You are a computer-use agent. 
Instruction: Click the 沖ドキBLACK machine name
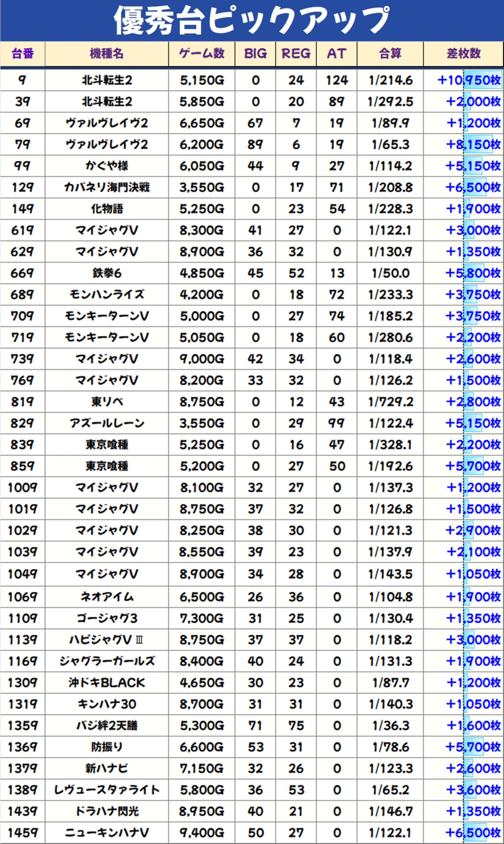click(106, 682)
